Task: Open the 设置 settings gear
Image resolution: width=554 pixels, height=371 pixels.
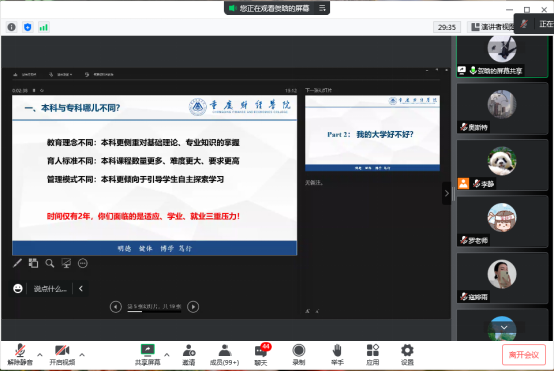Action: (x=407, y=354)
